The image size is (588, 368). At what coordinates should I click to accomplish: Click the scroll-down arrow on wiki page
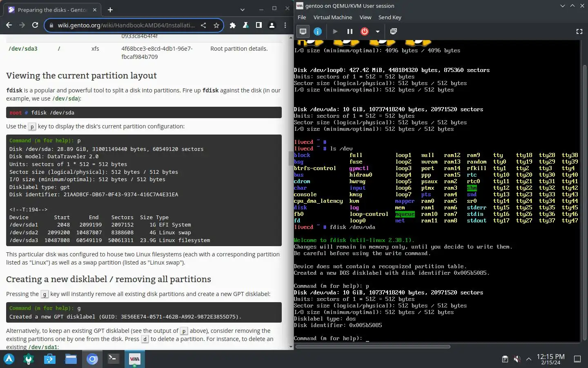291,347
